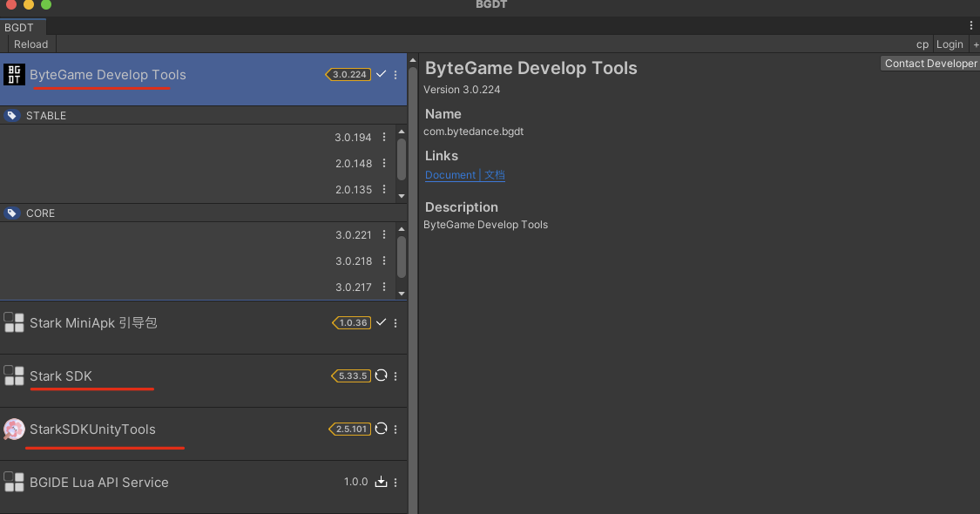This screenshot has height=514, width=980.
Task: Click the 3.0.224 version badge
Action: tap(348, 74)
